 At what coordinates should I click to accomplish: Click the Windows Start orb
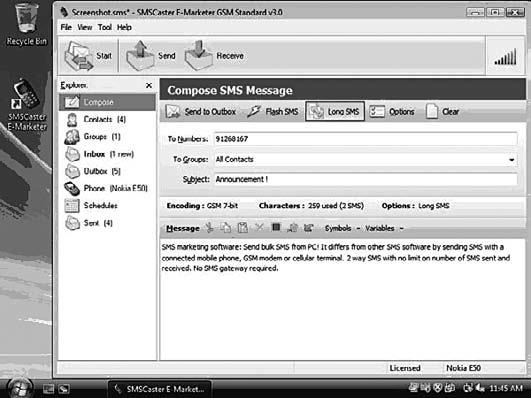(x=20, y=389)
